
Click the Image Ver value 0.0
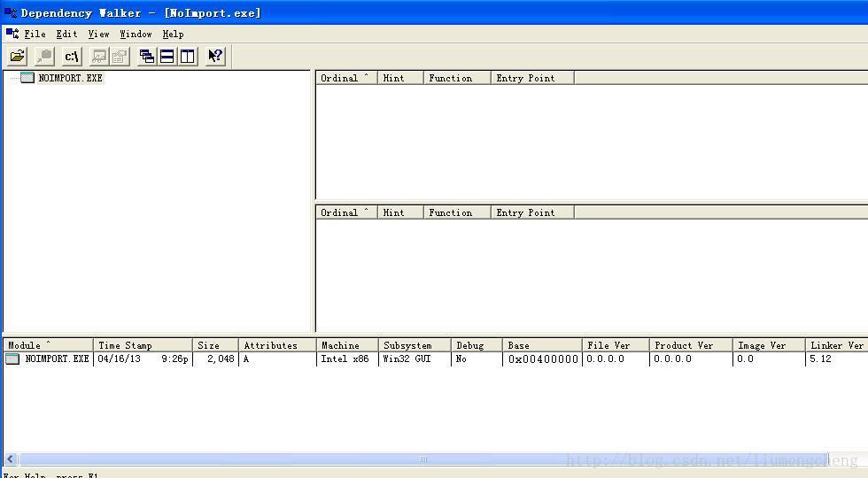(x=745, y=359)
